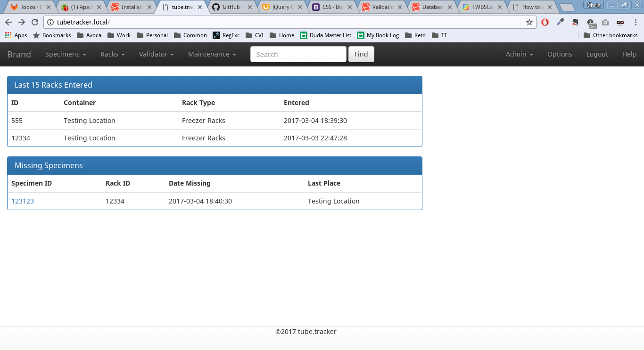Click the bookmark star icon in address bar
Image resolution: width=644 pixels, height=350 pixels.
point(529,22)
